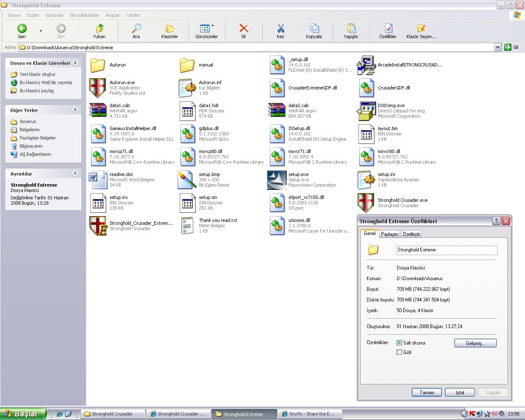Switch to the Genel tab
Image resolution: width=525 pixels, height=420 pixels.
coord(370,233)
